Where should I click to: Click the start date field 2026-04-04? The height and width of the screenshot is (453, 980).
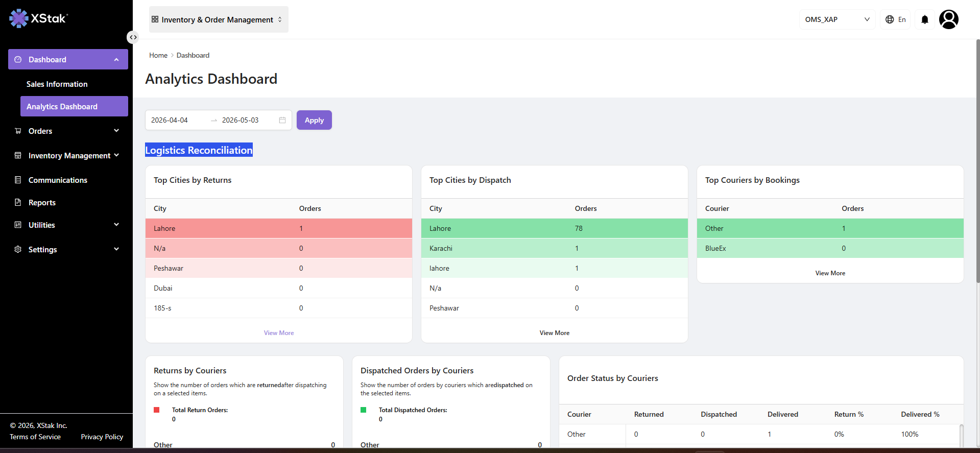pos(170,120)
